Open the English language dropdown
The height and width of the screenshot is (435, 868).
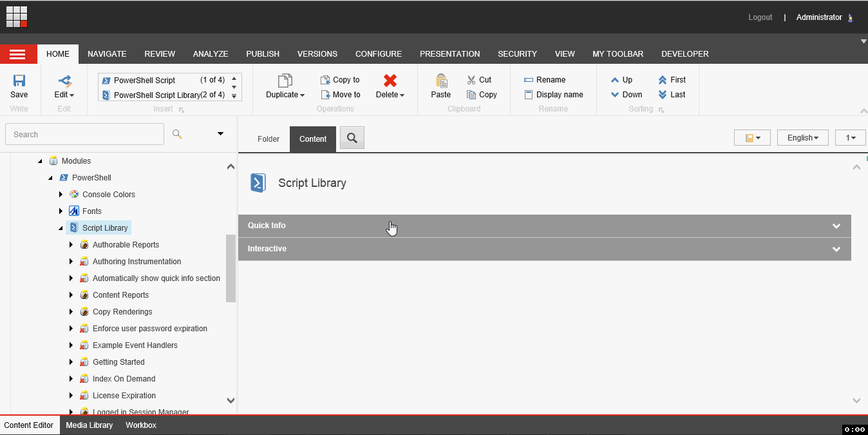tap(803, 137)
